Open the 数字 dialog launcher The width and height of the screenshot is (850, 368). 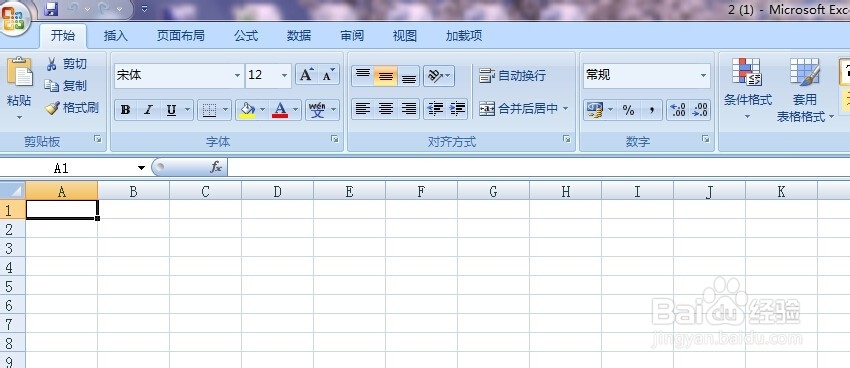(706, 139)
